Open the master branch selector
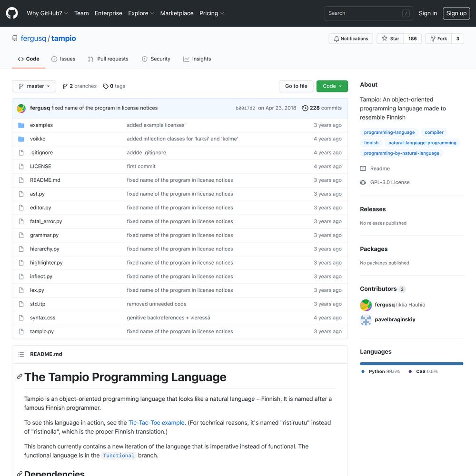 34,86
